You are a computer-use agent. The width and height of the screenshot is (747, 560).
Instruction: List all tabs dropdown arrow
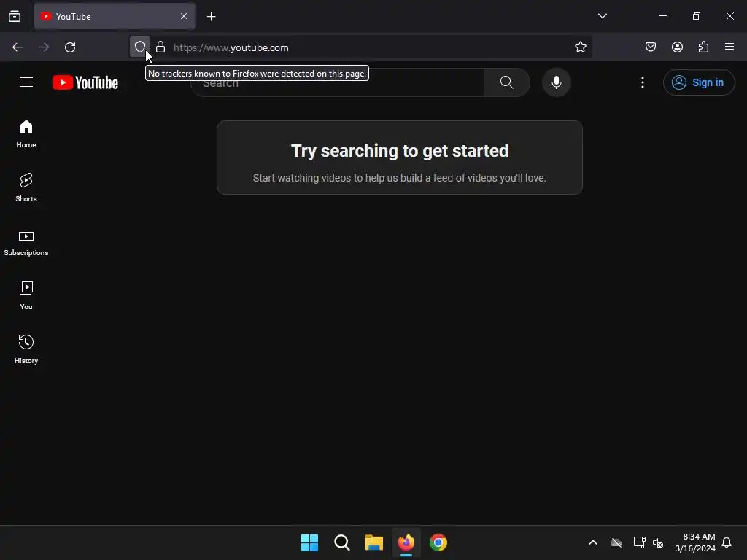click(603, 16)
